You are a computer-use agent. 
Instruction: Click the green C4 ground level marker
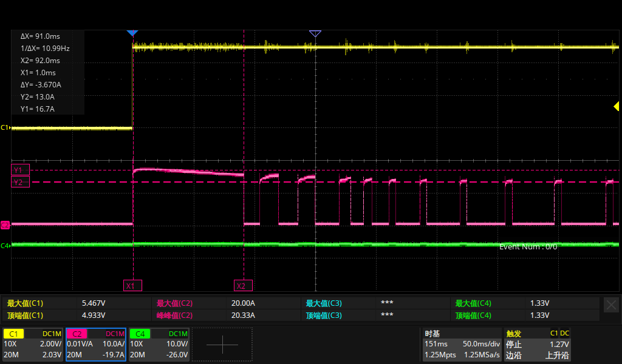click(5, 246)
